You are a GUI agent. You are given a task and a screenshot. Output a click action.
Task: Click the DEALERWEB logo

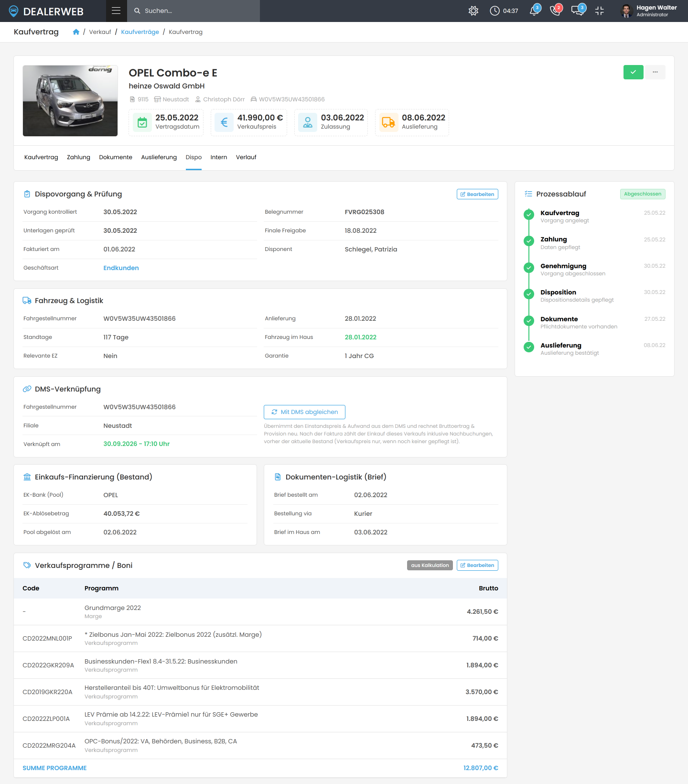[x=46, y=11]
